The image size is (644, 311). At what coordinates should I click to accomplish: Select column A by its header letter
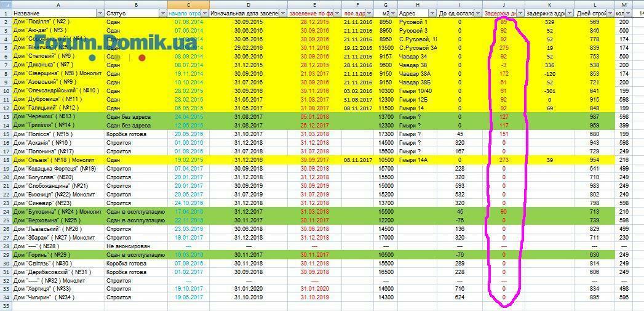pyautogui.click(x=58, y=4)
